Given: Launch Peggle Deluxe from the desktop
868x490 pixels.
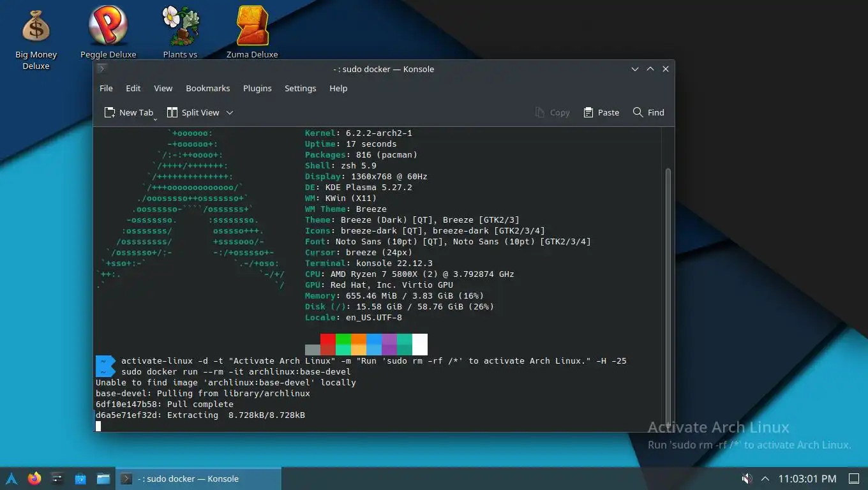Looking at the screenshot, I should click(108, 33).
